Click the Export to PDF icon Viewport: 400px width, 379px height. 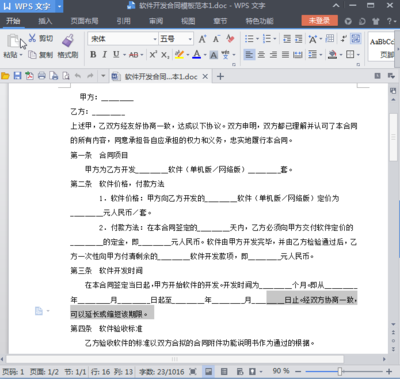(30, 76)
